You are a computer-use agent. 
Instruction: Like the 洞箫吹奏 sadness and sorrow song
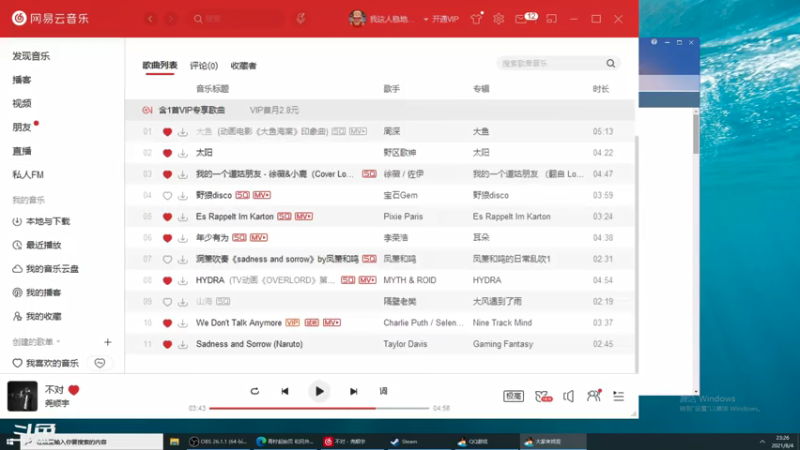point(167,259)
